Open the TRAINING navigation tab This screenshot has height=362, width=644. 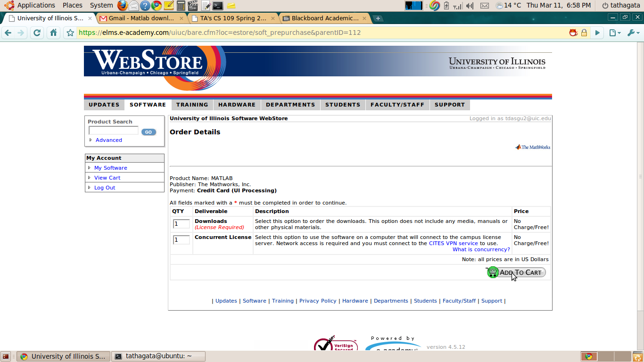pos(192,105)
